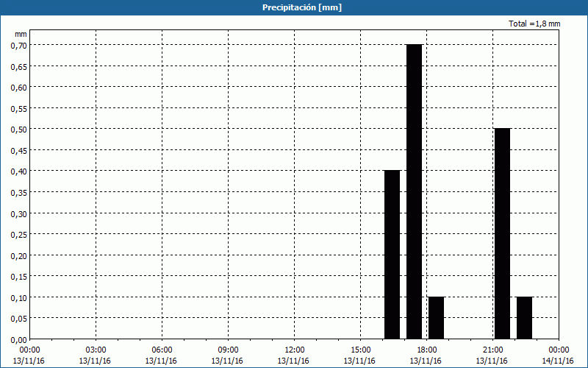The height and width of the screenshot is (368, 588).
Task: Click the 00:00 13/11/16 time label
Action: [29, 355]
